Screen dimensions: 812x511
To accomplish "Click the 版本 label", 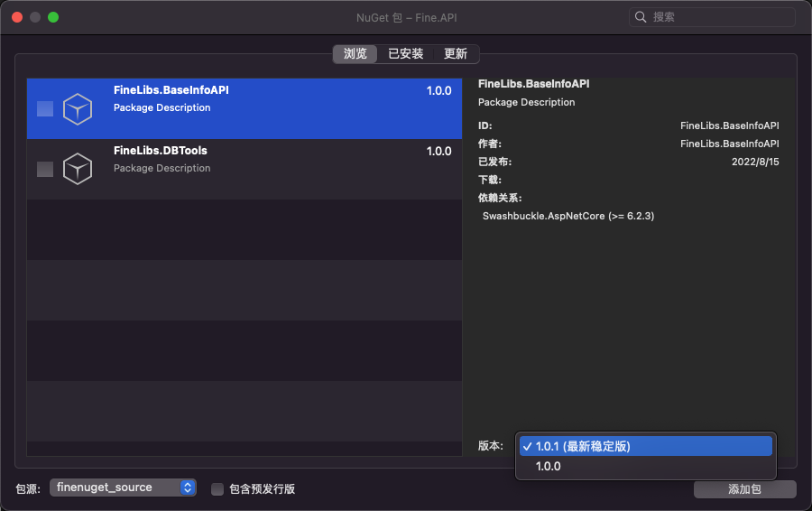I will pos(491,446).
